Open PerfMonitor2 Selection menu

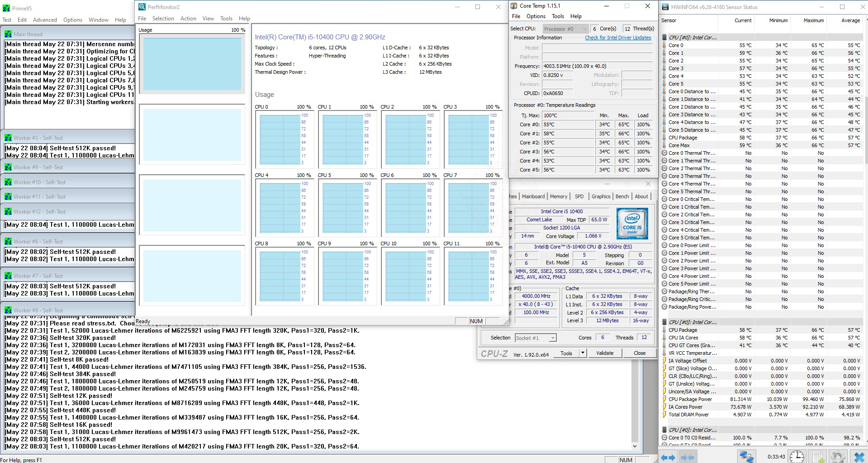click(x=163, y=19)
